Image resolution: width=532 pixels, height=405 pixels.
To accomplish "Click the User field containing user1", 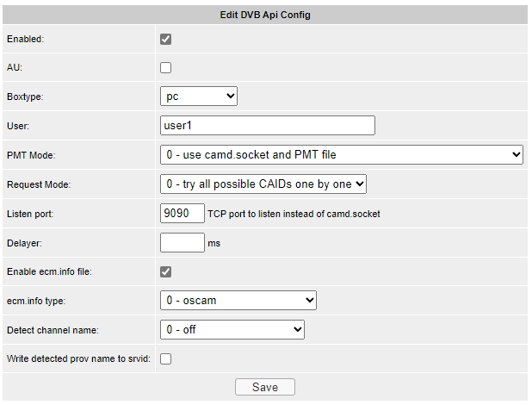I will [x=268, y=126].
